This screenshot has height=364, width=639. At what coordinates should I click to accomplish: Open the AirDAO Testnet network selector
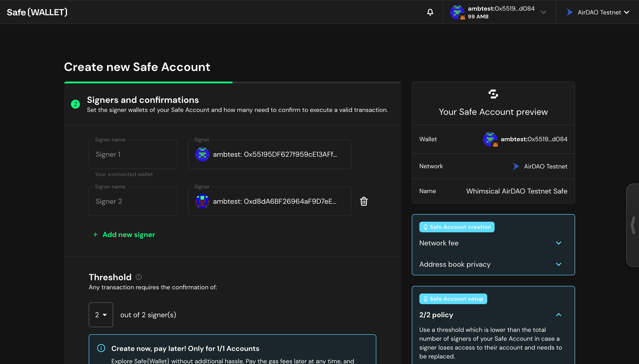[598, 12]
